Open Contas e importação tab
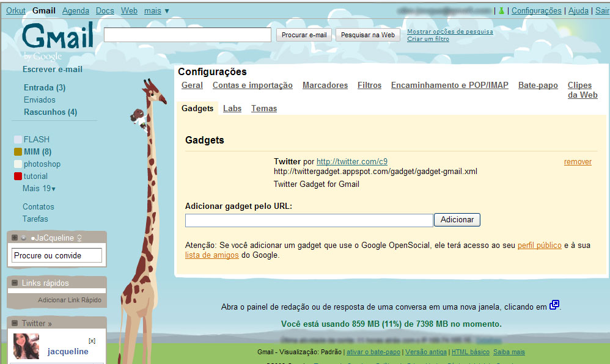 tap(252, 85)
